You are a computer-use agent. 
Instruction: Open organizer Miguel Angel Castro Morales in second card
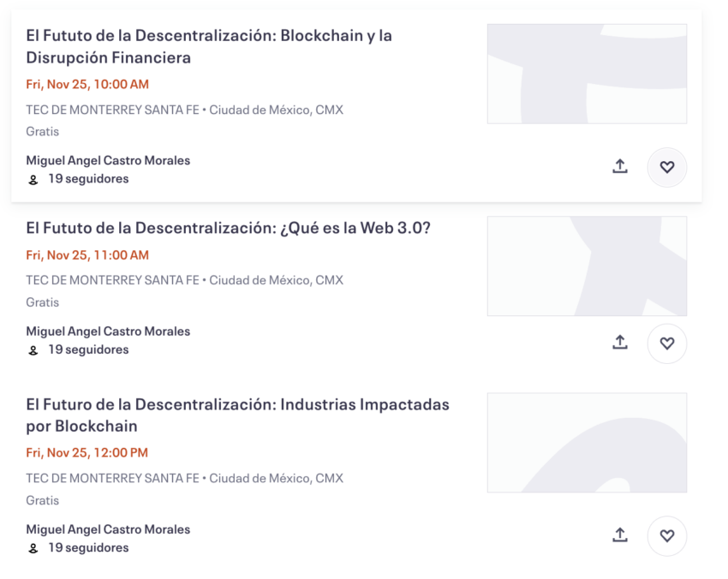click(108, 331)
